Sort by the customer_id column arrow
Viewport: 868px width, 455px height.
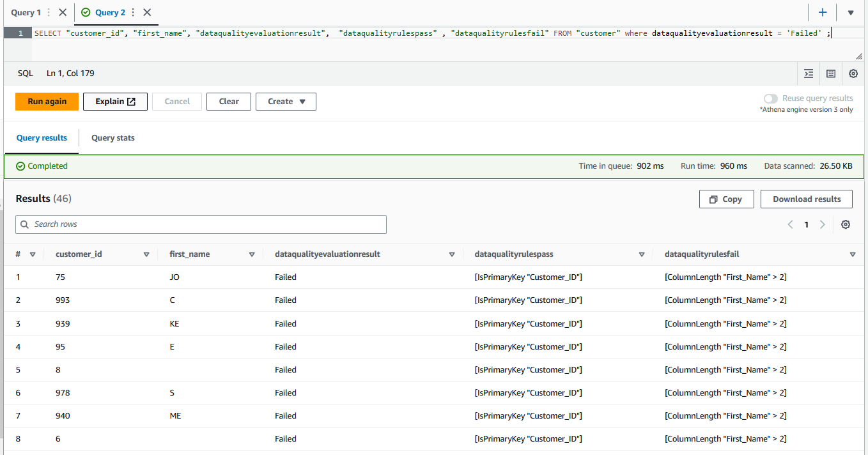[x=146, y=254]
